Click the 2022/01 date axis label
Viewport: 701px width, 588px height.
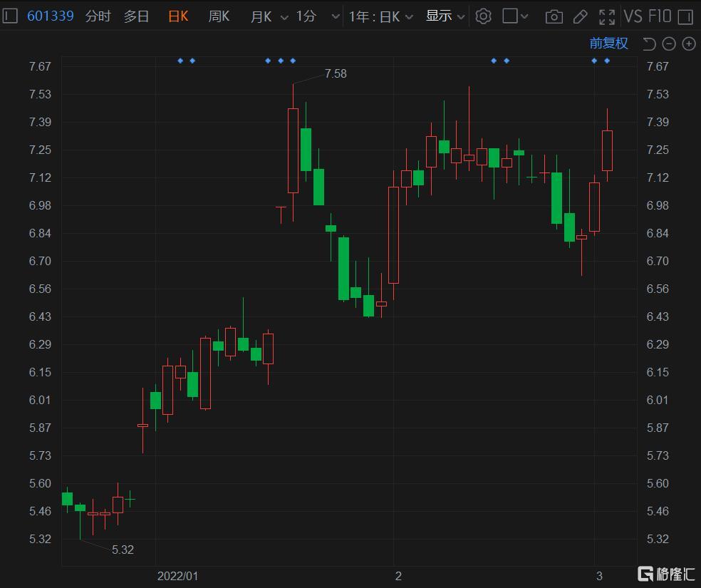click(177, 576)
